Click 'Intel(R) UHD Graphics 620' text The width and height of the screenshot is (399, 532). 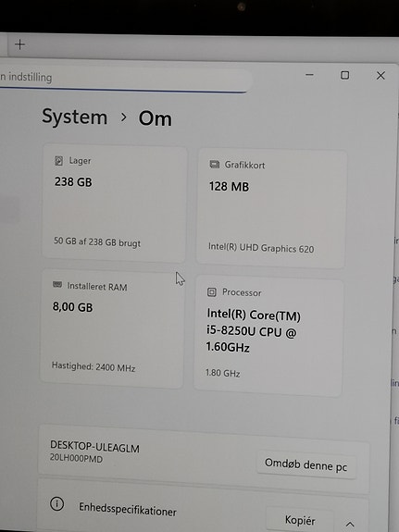tap(261, 248)
